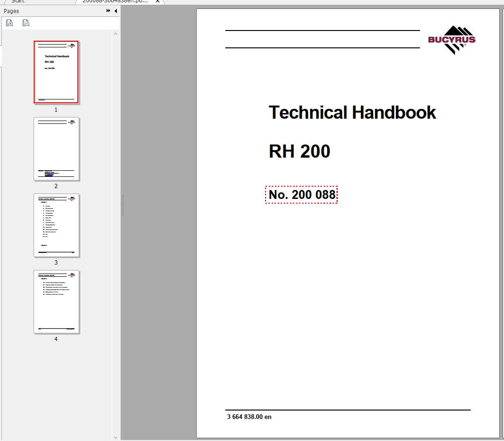The height and width of the screenshot is (441, 504).
Task: Click the small Bucyrus logo on page 1 thumbnail
Action: (72, 46)
